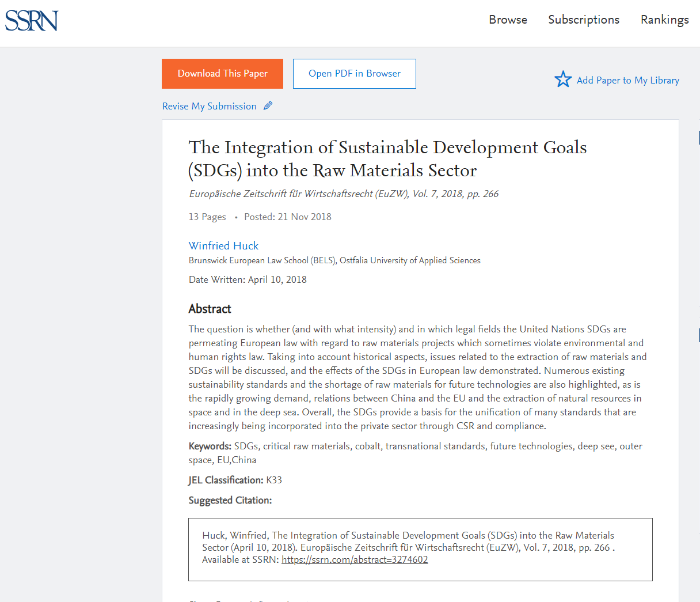Click the star icon to save paper
Viewport: 700px width, 602px height.
(563, 79)
